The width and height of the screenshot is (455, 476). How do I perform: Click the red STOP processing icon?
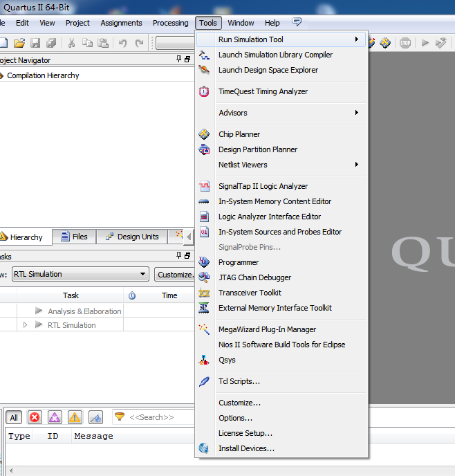[x=405, y=43]
